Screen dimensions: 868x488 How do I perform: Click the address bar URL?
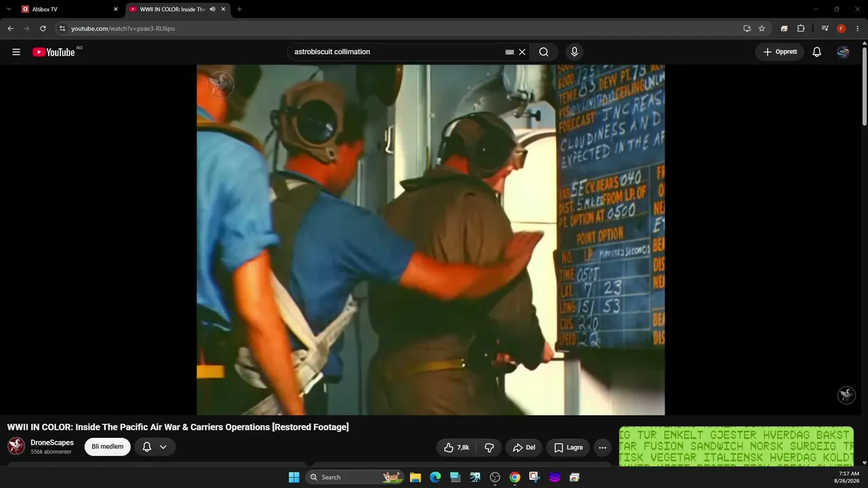(123, 28)
